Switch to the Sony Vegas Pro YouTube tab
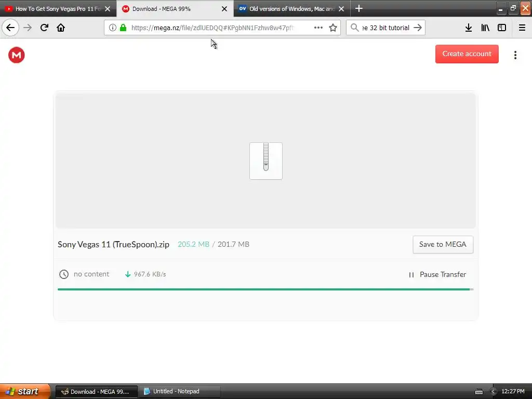This screenshot has height=399, width=532. [x=58, y=9]
